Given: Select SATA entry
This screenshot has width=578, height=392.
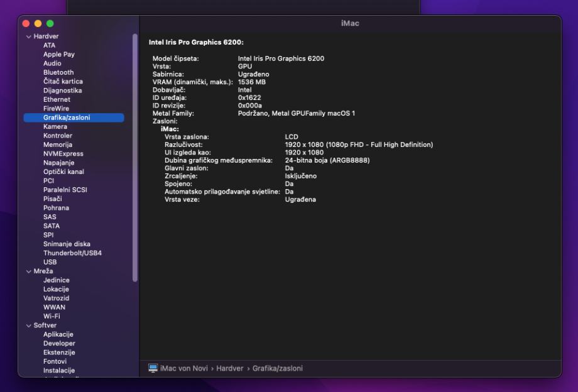Looking at the screenshot, I should click(52, 226).
